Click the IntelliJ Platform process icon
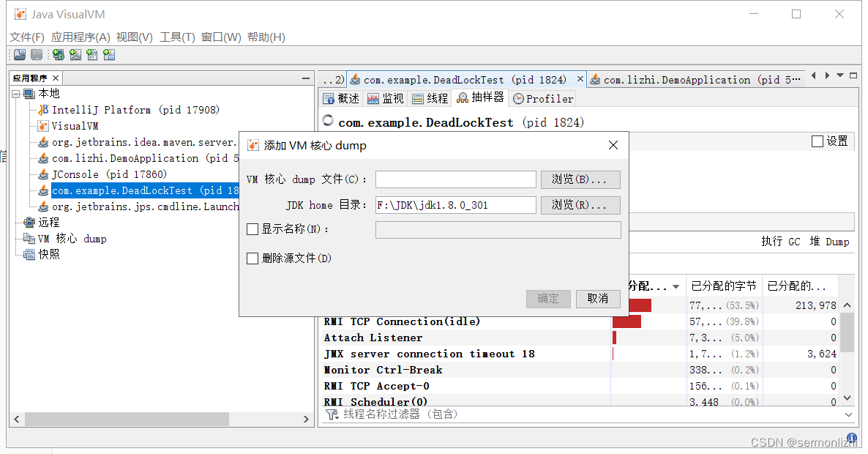This screenshot has height=454, width=868. [43, 110]
